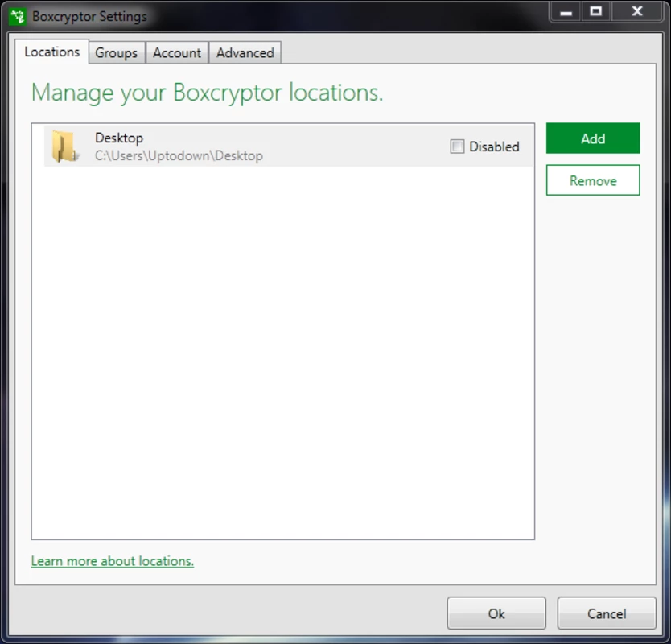Open the Account tab
This screenshot has height=644, width=671.
[x=177, y=52]
